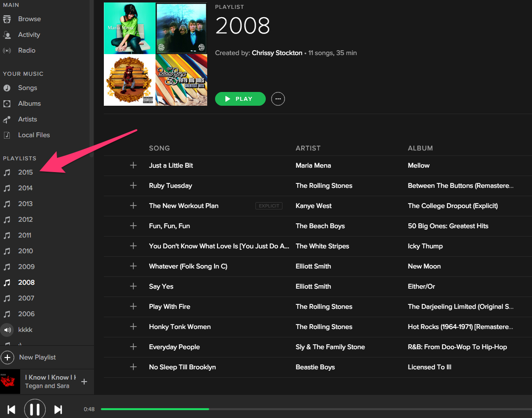Click music note icon beside 2015
Screen dimensions: 532x418
coord(7,173)
